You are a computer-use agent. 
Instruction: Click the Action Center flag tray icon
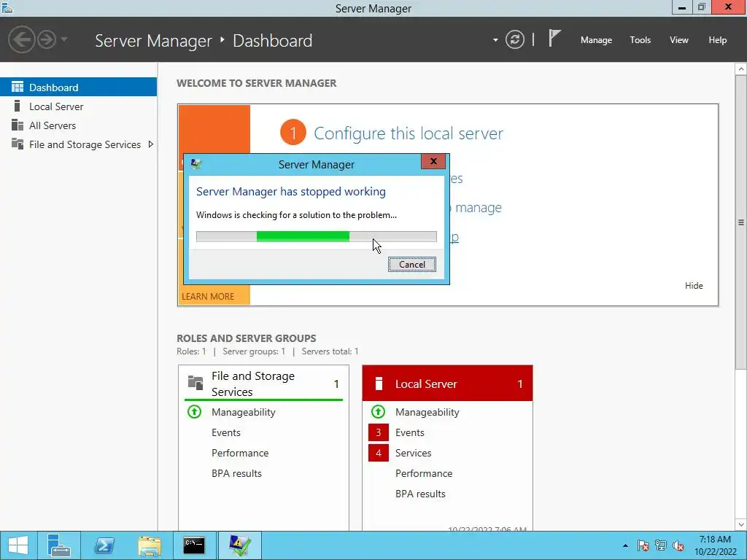coord(643,545)
